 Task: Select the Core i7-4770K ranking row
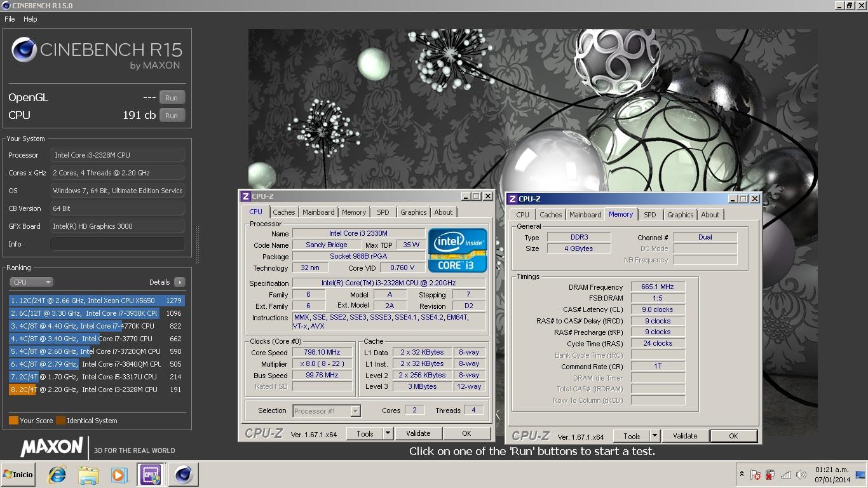(96, 326)
